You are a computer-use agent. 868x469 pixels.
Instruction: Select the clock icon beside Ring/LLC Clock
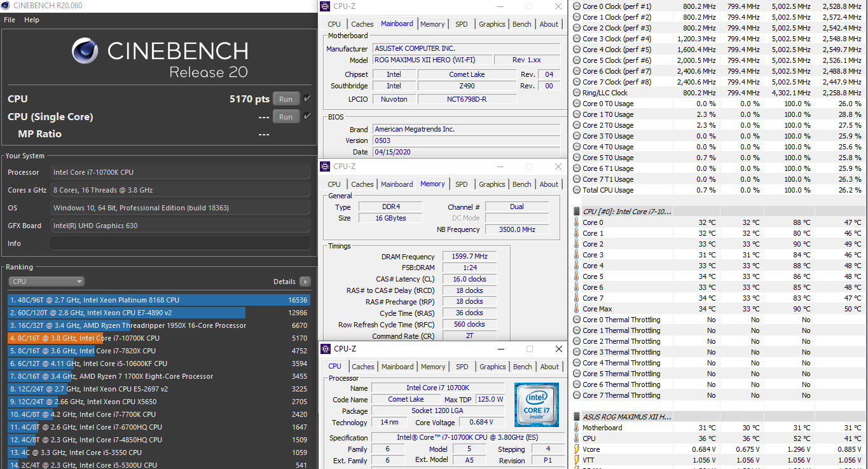[x=577, y=93]
